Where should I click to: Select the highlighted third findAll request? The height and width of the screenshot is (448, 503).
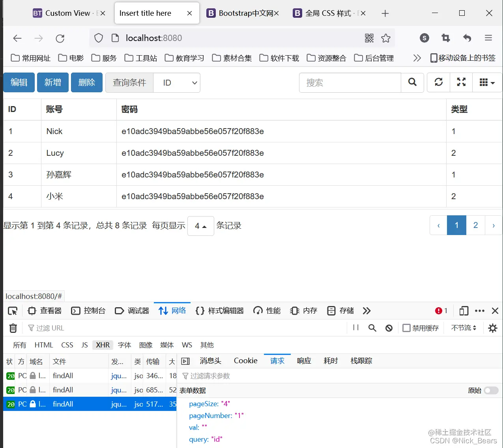[90, 404]
